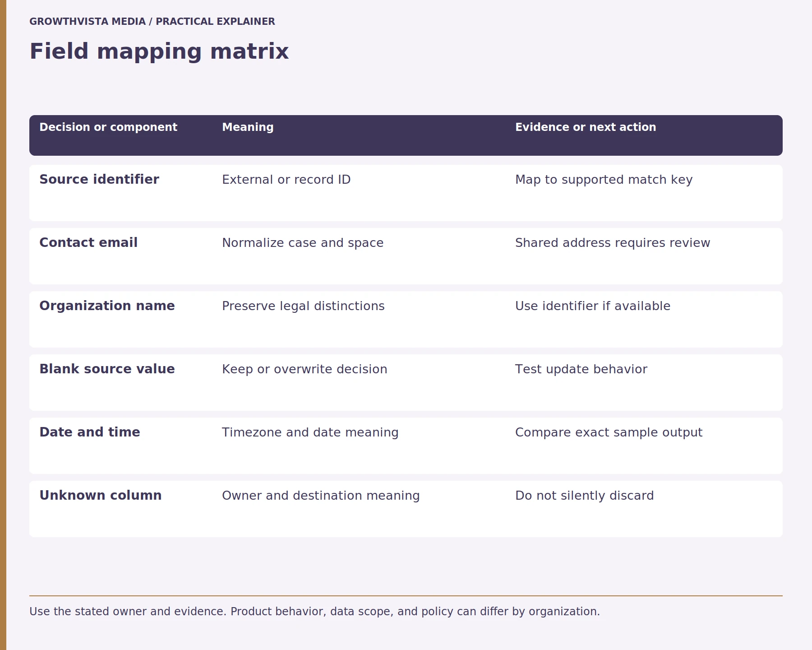812x650 pixels.
Task: Select the 'Organization name' row label
Action: (107, 306)
